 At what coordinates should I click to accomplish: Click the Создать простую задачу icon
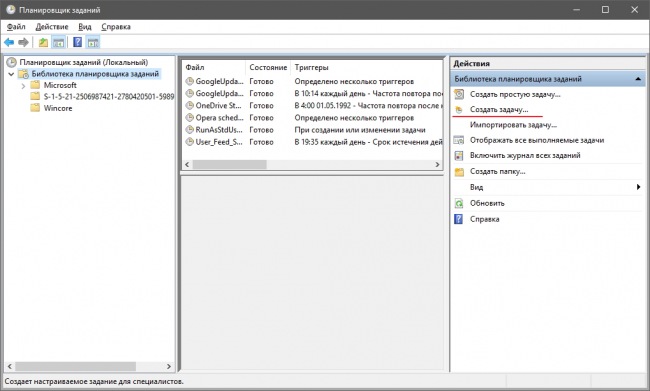(x=459, y=94)
